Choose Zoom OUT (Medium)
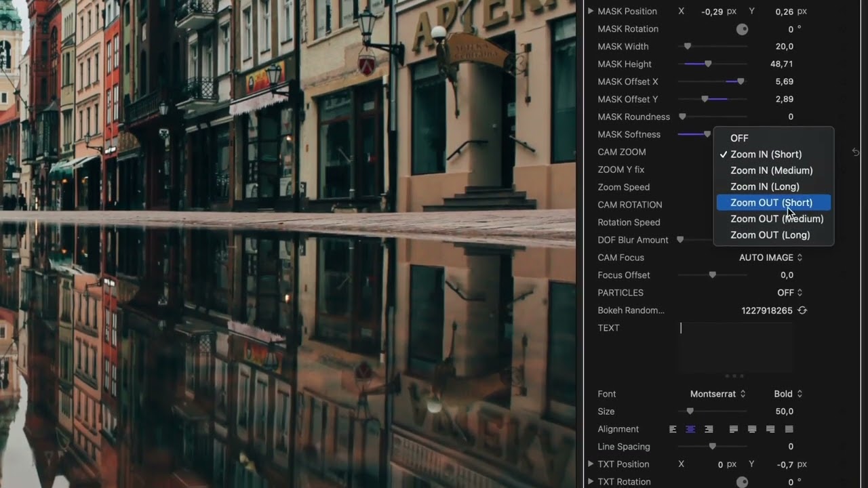The width and height of the screenshot is (868, 488). pyautogui.click(x=774, y=219)
